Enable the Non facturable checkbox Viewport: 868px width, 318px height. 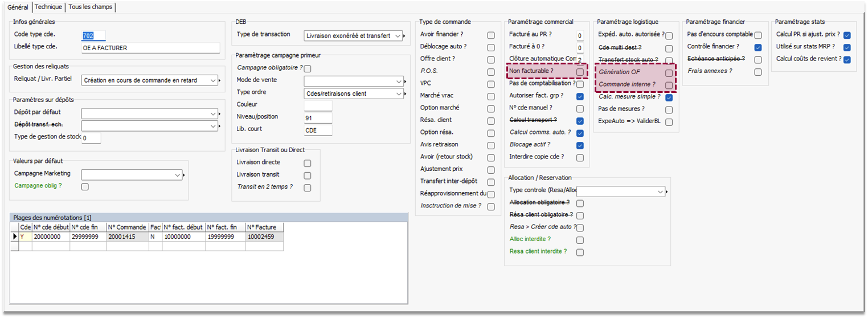tap(580, 72)
